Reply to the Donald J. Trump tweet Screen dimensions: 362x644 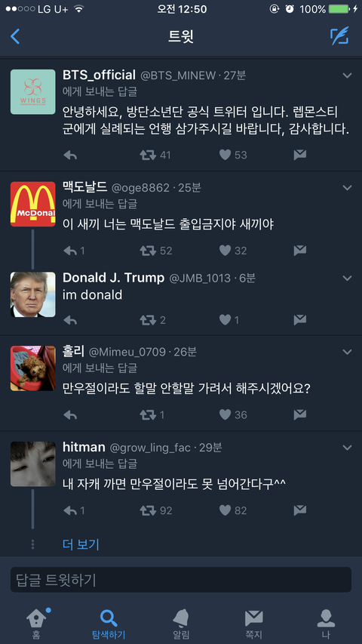[x=70, y=319]
